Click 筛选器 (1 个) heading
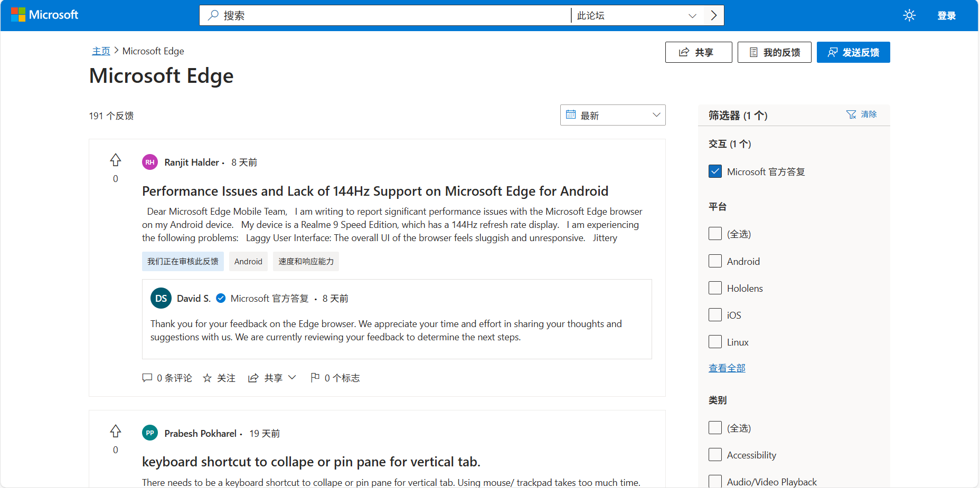This screenshot has height=488, width=980. 738,115
